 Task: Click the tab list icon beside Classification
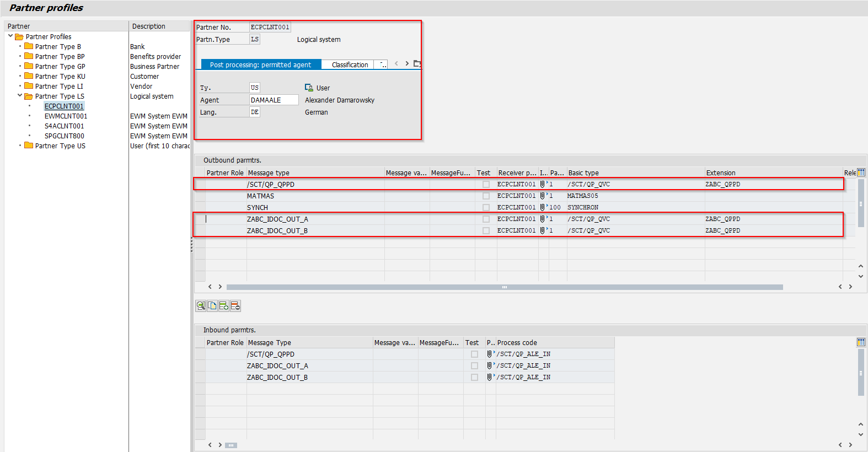tap(417, 64)
